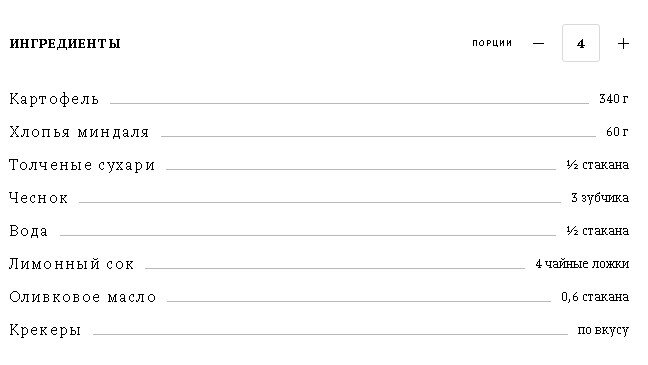Image resolution: width=648 pixels, height=365 pixels.
Task: Click the по вкусу crackers quantity
Action: [x=603, y=330]
